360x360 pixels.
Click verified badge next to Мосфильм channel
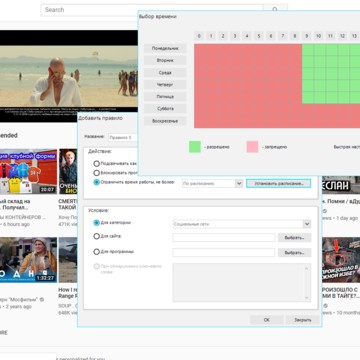pyautogui.click(x=42, y=300)
